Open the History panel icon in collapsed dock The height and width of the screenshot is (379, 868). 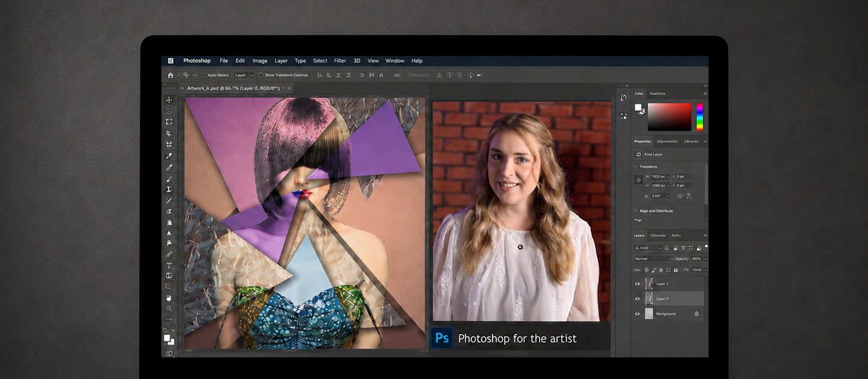tap(623, 98)
